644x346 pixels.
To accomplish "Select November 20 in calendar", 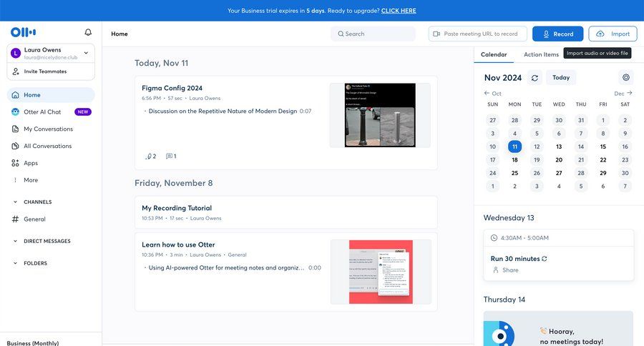I will tap(559, 159).
